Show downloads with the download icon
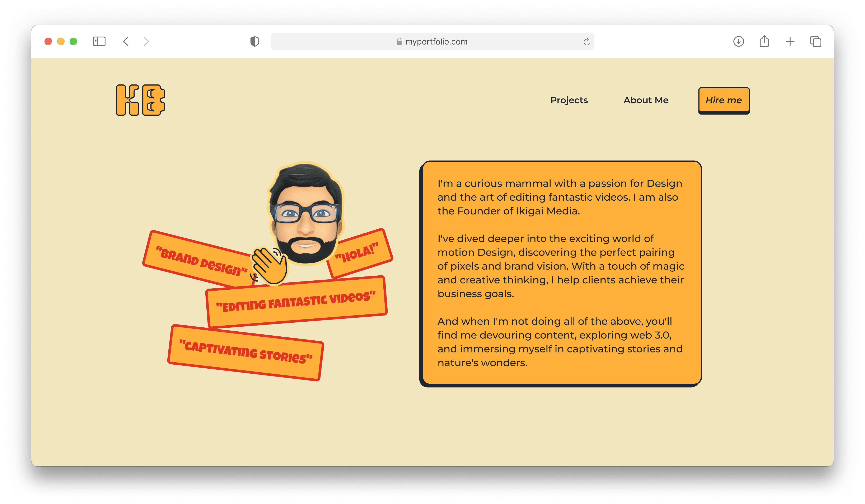This screenshot has width=865, height=504. 739,42
